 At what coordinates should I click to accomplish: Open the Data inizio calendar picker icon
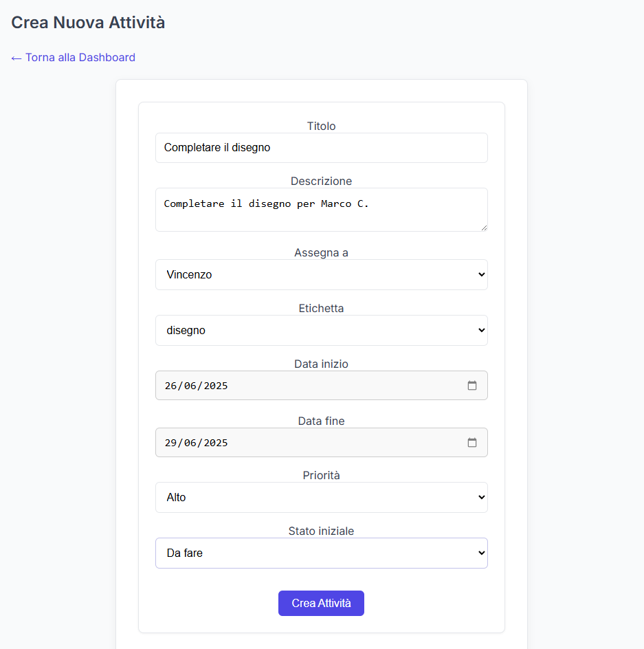471,385
